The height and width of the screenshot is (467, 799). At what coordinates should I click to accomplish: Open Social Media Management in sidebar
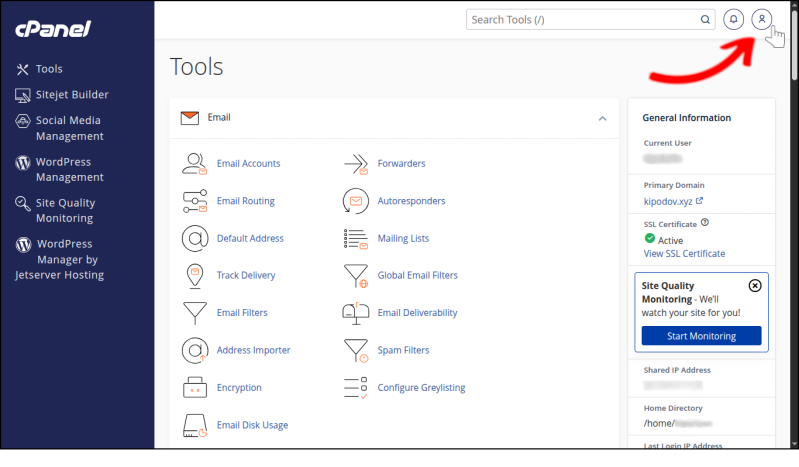tap(69, 128)
